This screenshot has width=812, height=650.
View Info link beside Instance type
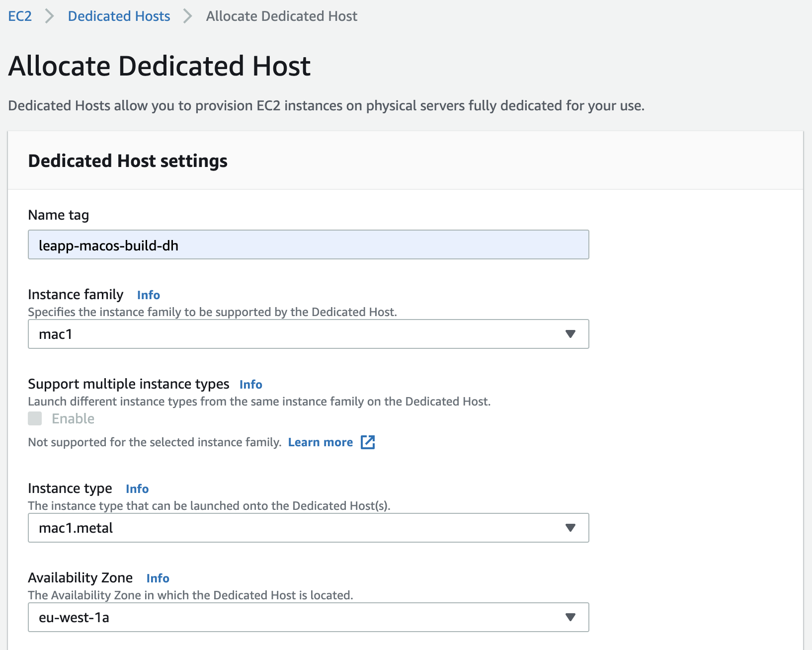[137, 489]
